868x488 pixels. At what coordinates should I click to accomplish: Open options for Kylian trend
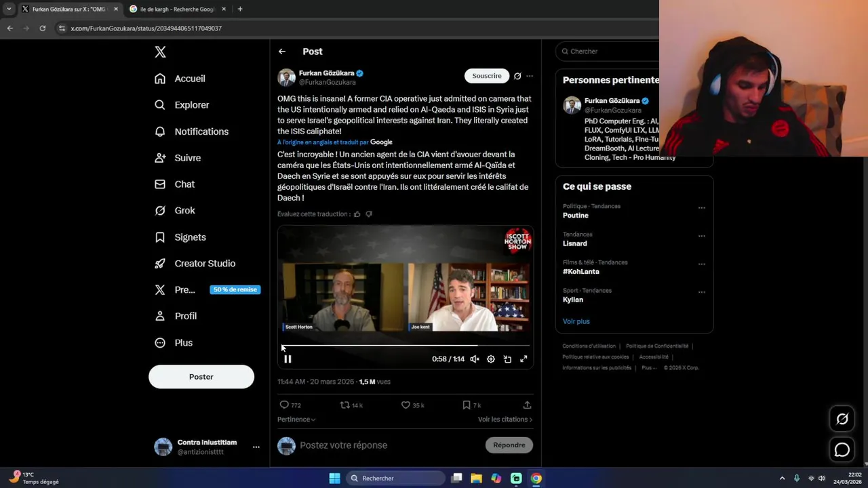pyautogui.click(x=702, y=293)
